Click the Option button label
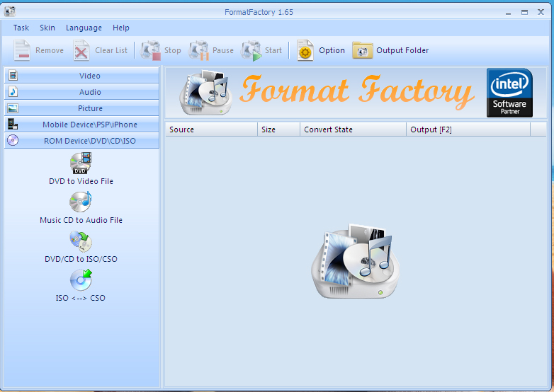Image resolution: width=554 pixels, height=392 pixels. pos(332,50)
